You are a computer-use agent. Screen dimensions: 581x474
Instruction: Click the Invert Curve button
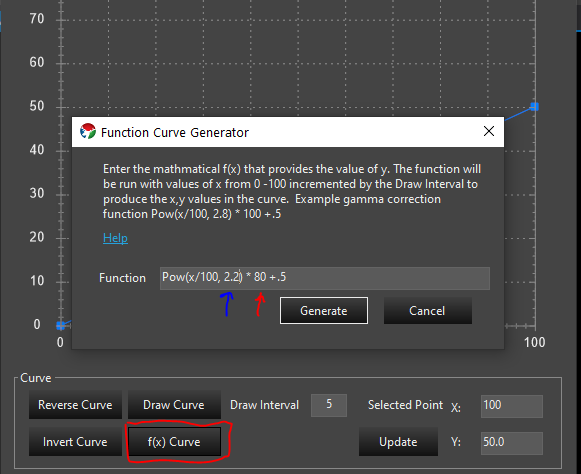(75, 442)
